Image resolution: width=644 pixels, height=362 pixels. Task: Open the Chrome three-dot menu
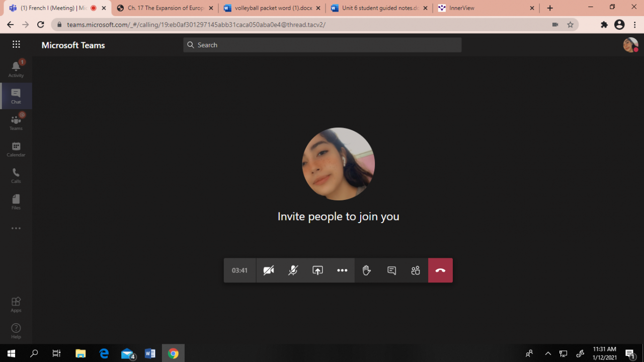(x=634, y=25)
